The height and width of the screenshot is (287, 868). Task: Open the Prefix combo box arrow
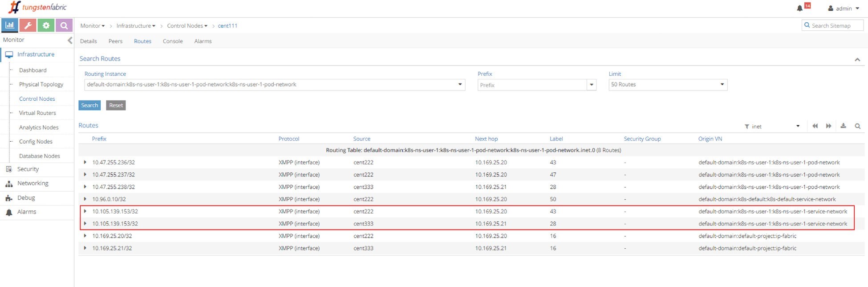click(x=592, y=85)
